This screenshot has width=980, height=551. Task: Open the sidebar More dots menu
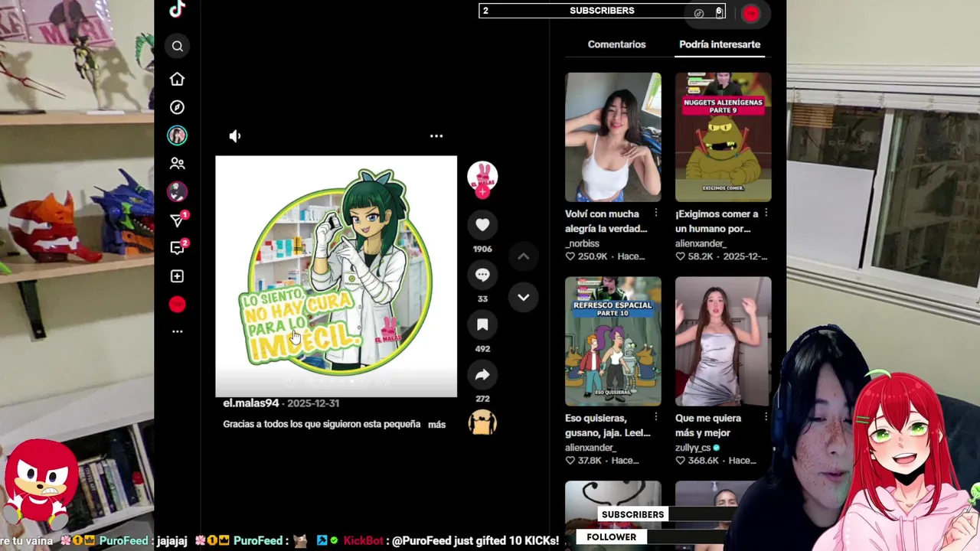coord(177,331)
